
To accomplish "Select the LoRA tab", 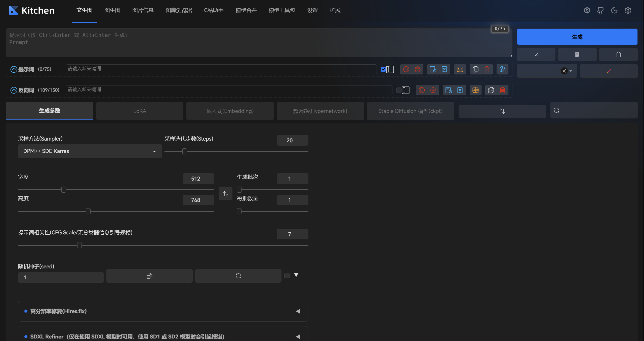I will coord(140,111).
